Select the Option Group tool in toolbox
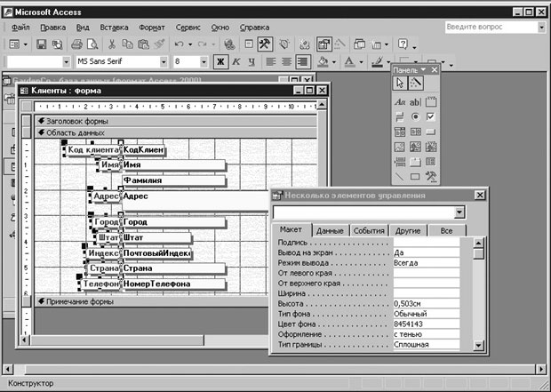This screenshot has width=551, height=392. click(x=431, y=102)
